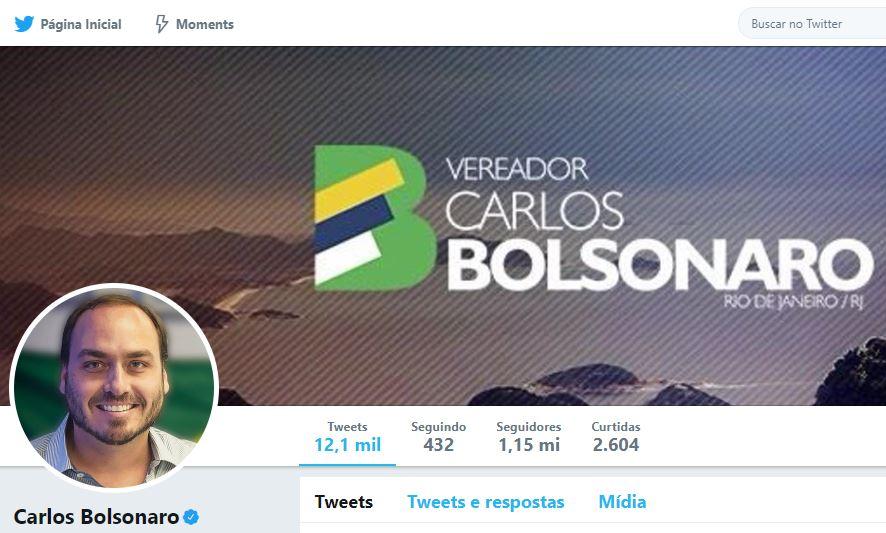The width and height of the screenshot is (886, 533).
Task: Click the Rio de Janeiro / RJ banner caption
Action: [794, 302]
